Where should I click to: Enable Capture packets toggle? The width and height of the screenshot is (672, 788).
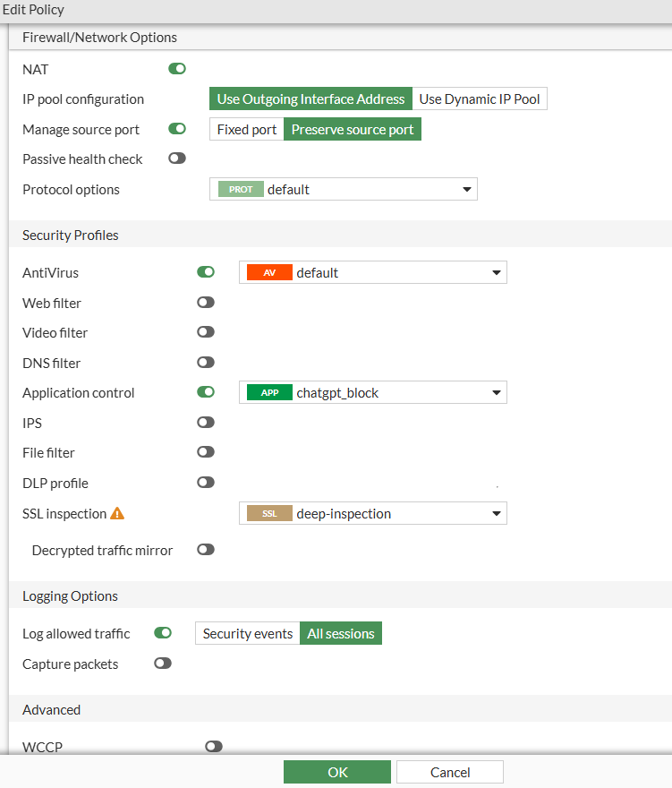point(163,664)
